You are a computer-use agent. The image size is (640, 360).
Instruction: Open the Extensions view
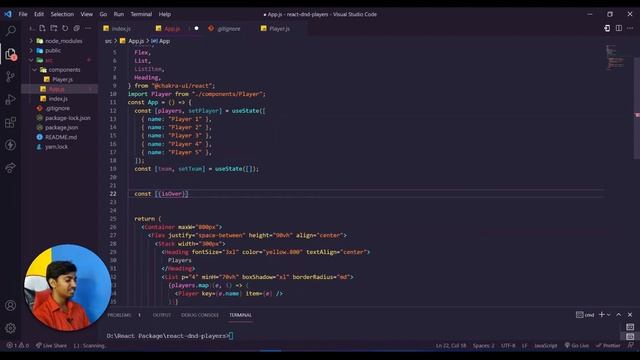[11, 122]
